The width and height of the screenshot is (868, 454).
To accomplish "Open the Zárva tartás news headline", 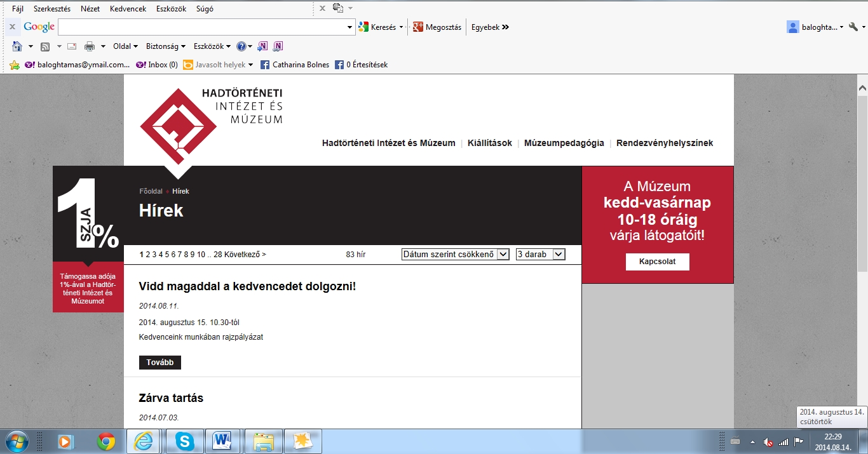I will (171, 398).
